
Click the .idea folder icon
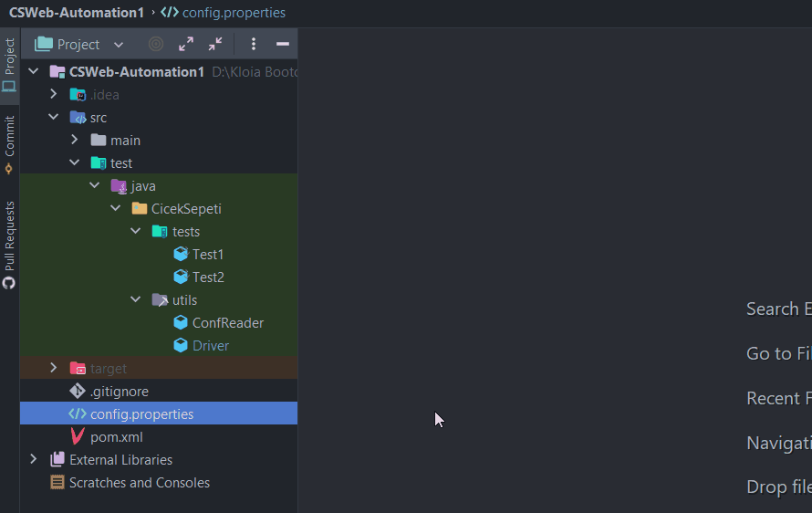78,94
